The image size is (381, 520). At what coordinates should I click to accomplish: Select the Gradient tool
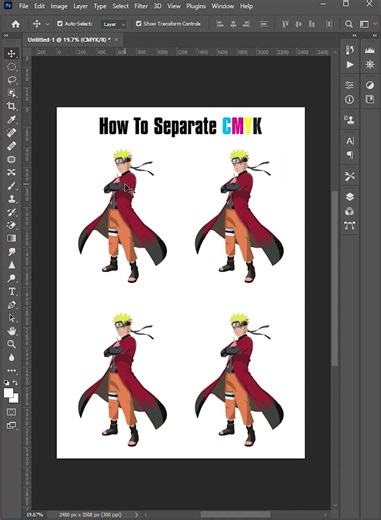(x=11, y=238)
